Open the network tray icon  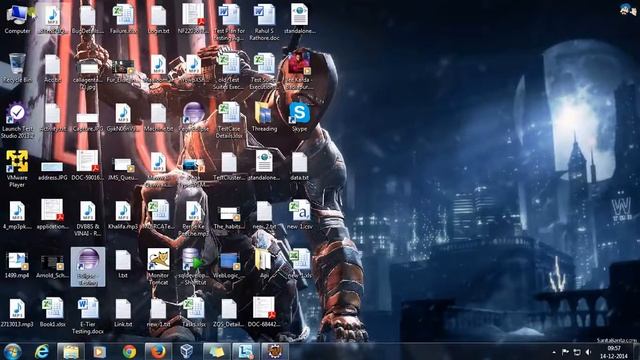tap(577, 352)
